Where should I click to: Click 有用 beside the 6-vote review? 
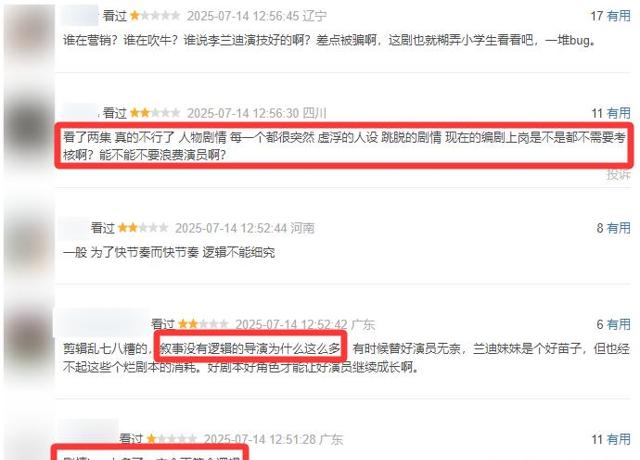coord(618,324)
